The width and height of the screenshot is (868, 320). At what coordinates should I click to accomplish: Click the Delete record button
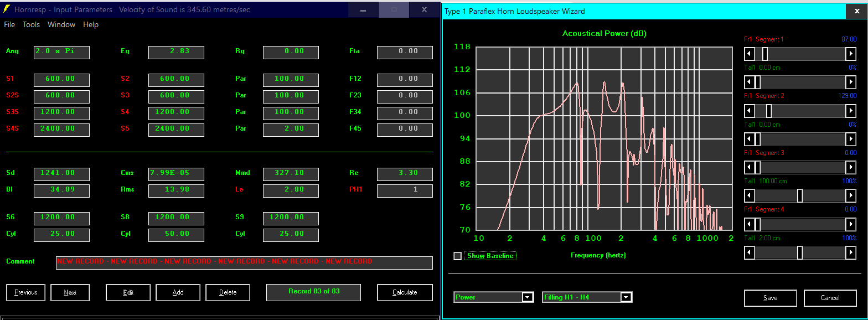228,292
